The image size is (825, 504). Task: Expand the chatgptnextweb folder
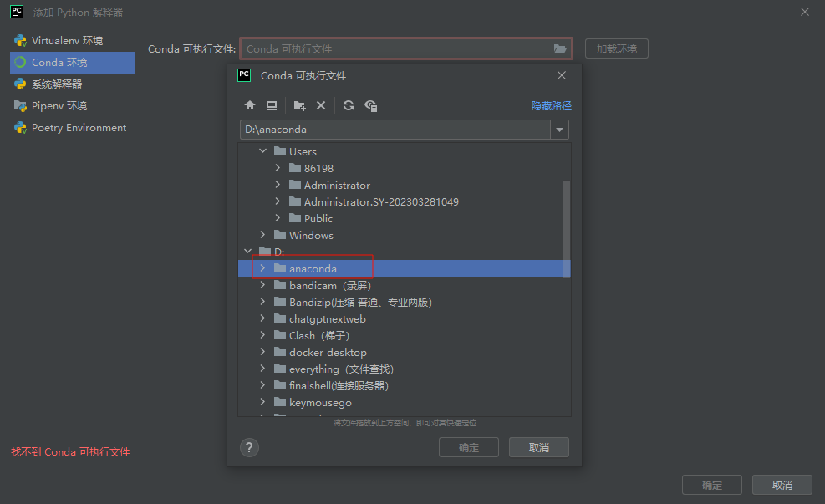[x=263, y=318]
